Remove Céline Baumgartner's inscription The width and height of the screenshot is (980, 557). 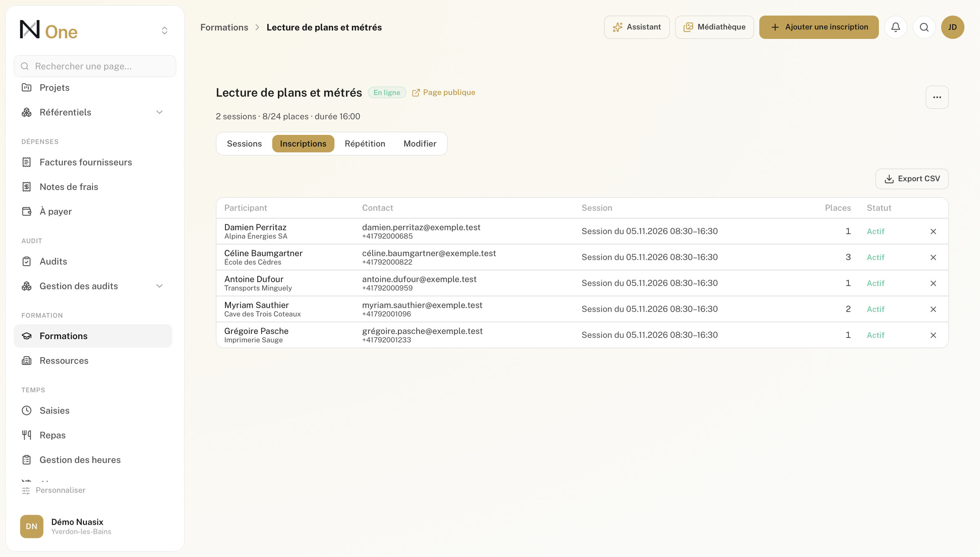click(933, 257)
